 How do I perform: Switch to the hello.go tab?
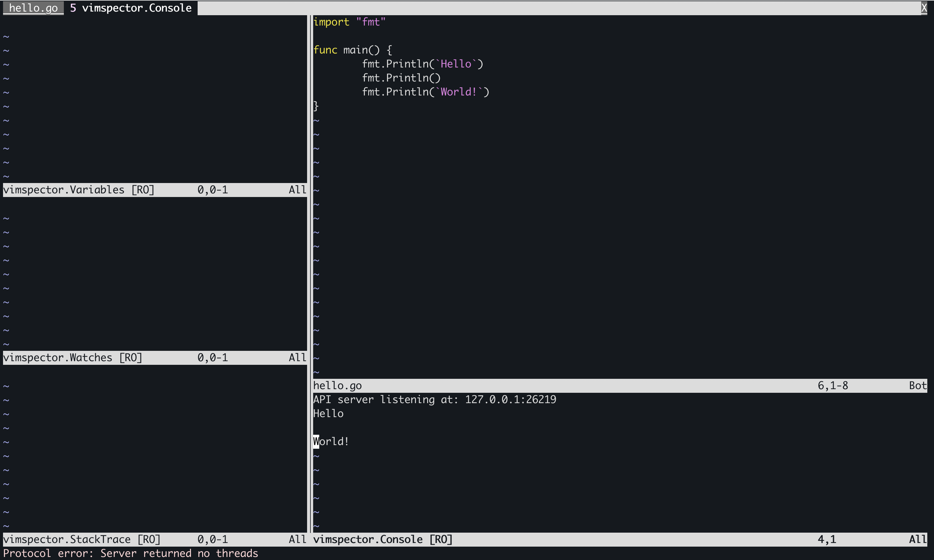click(x=33, y=8)
